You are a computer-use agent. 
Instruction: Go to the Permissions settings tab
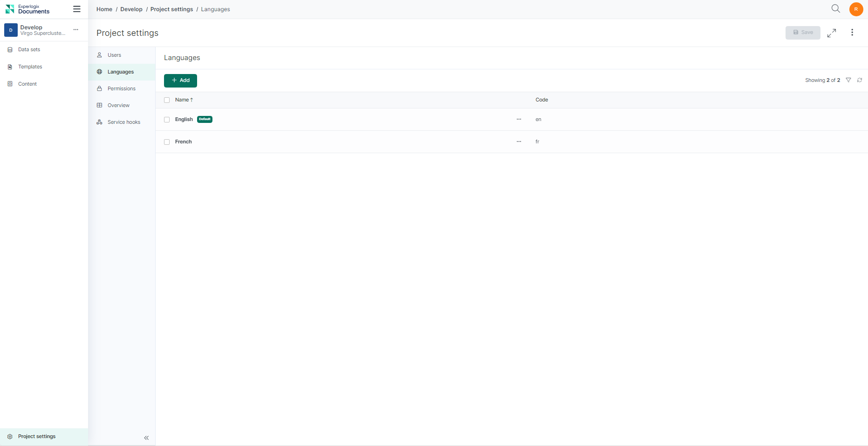[121, 88]
